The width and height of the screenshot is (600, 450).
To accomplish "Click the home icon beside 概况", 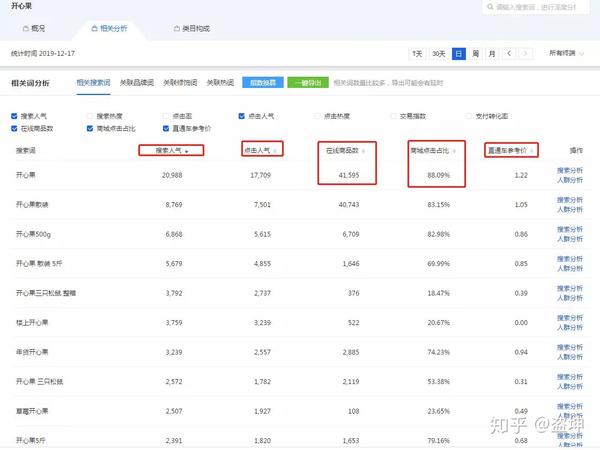I will [x=26, y=28].
